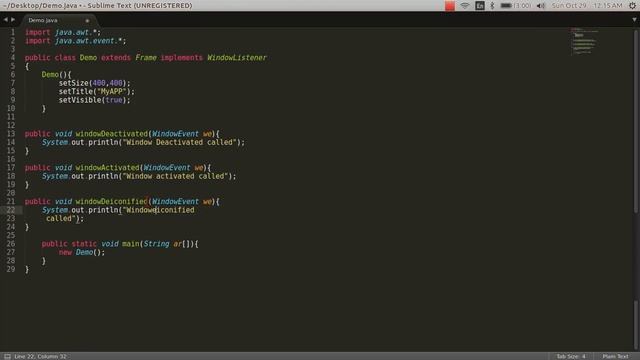The image size is (640, 360).
Task: Open the keyboard input language indicator
Action: point(480,6)
